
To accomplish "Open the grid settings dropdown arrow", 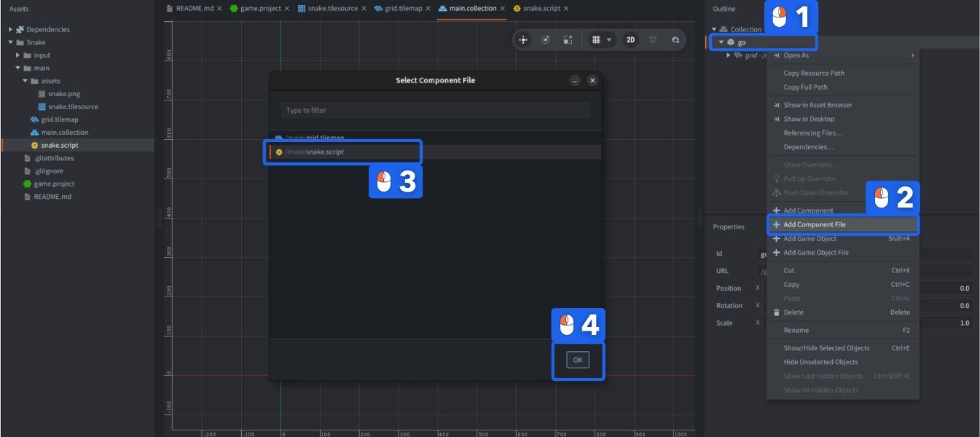I will [609, 40].
